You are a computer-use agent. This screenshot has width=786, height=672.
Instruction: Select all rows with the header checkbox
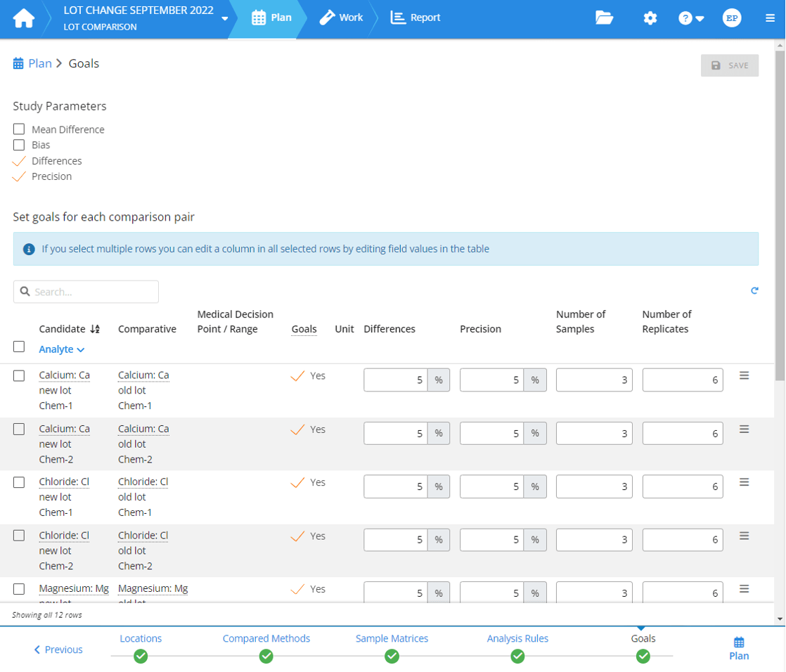18,346
